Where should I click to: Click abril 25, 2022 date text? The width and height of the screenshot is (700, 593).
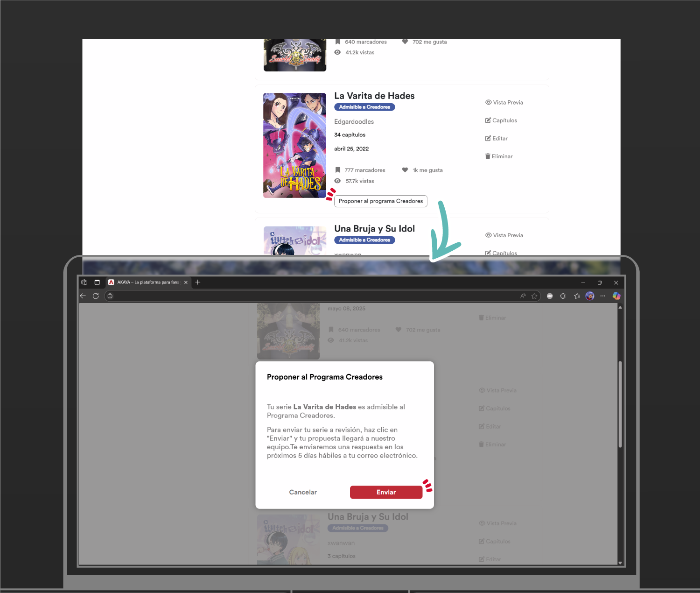pos(351,149)
